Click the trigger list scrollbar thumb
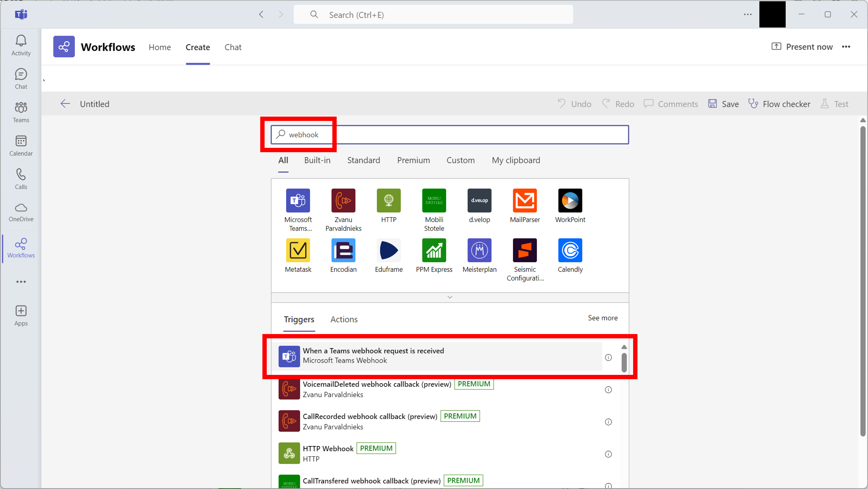The width and height of the screenshot is (868, 489). tap(624, 363)
